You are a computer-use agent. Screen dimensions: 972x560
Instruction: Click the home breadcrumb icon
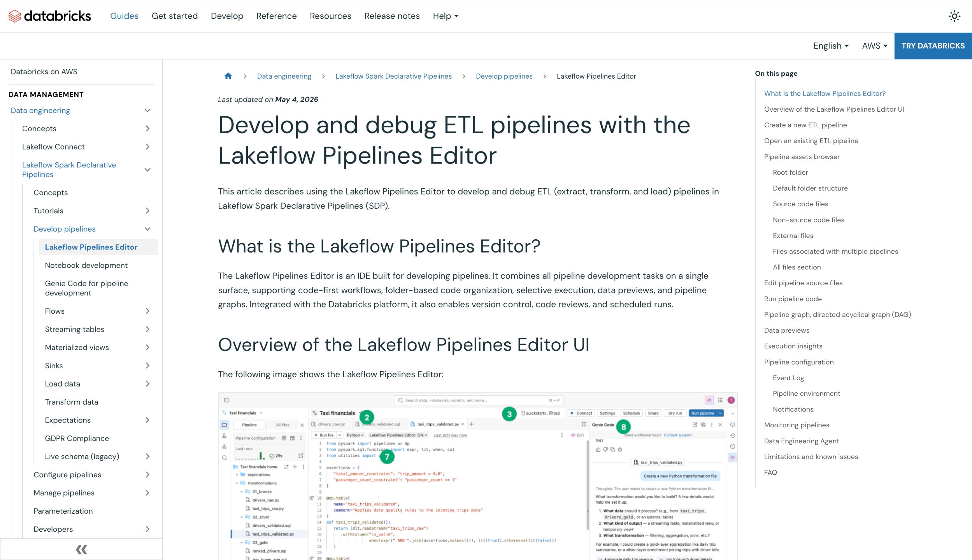[x=228, y=76]
